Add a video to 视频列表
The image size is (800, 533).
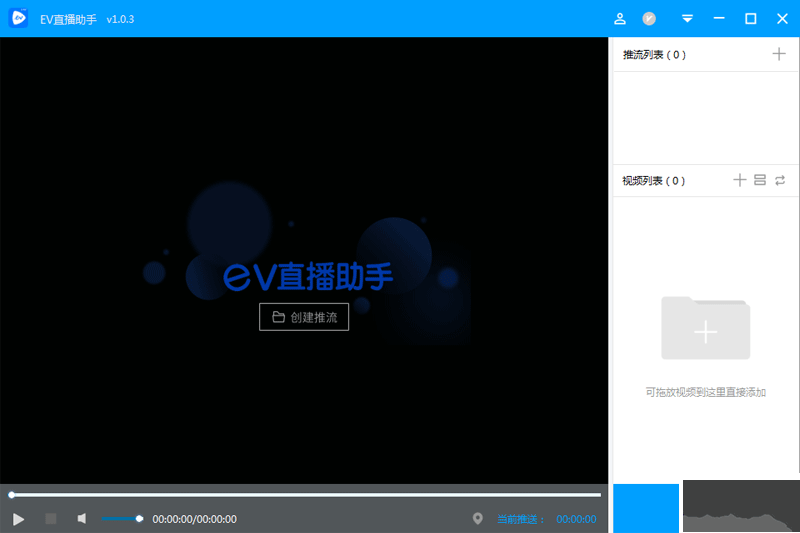[739, 180]
